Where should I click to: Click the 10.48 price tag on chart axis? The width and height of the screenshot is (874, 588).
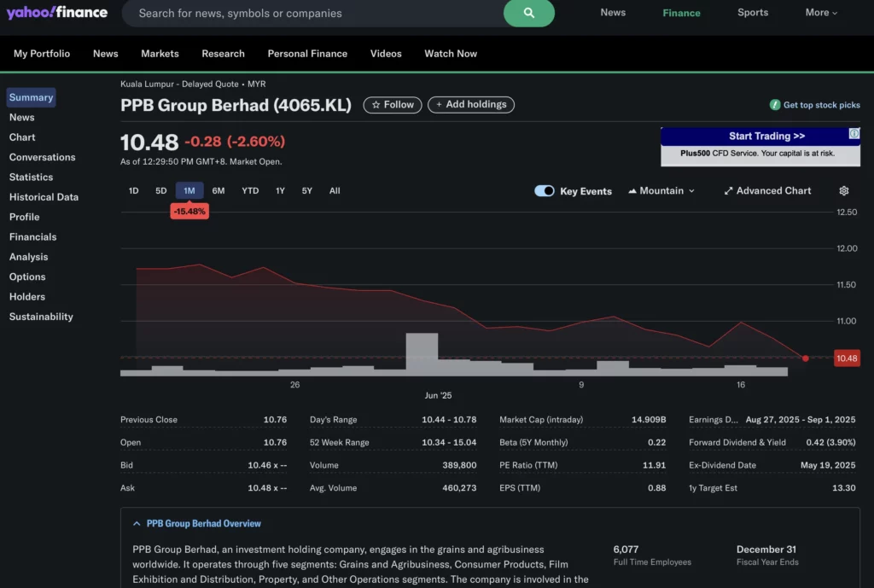click(x=846, y=358)
